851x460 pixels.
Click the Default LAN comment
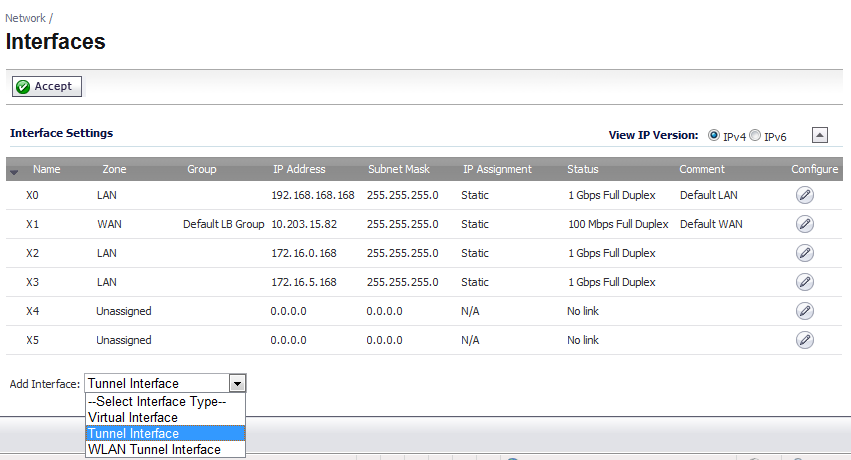[x=709, y=195]
